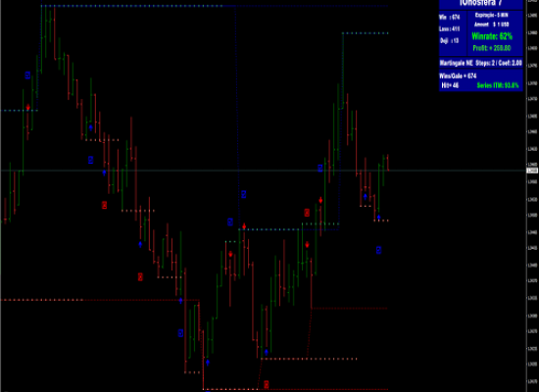Select the Series ITM 93.8% text
Image resolution: width=539 pixels, height=392 pixels.
(498, 85)
